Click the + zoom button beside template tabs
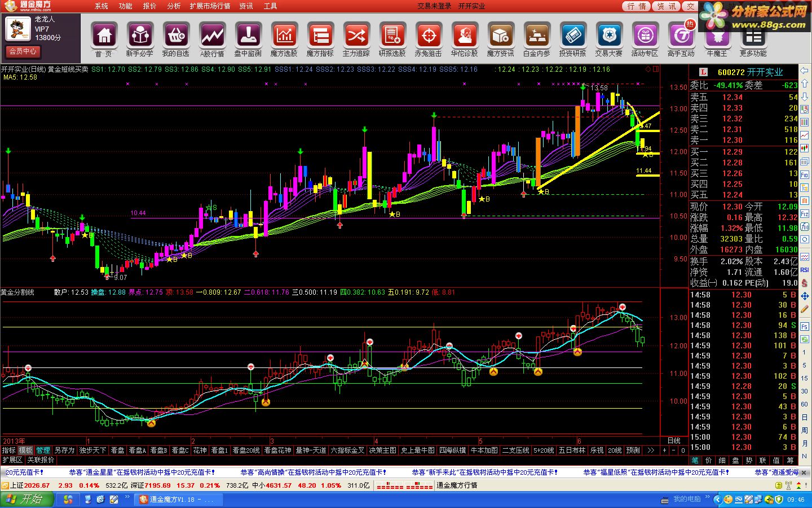812x508 pixels. tap(665, 450)
